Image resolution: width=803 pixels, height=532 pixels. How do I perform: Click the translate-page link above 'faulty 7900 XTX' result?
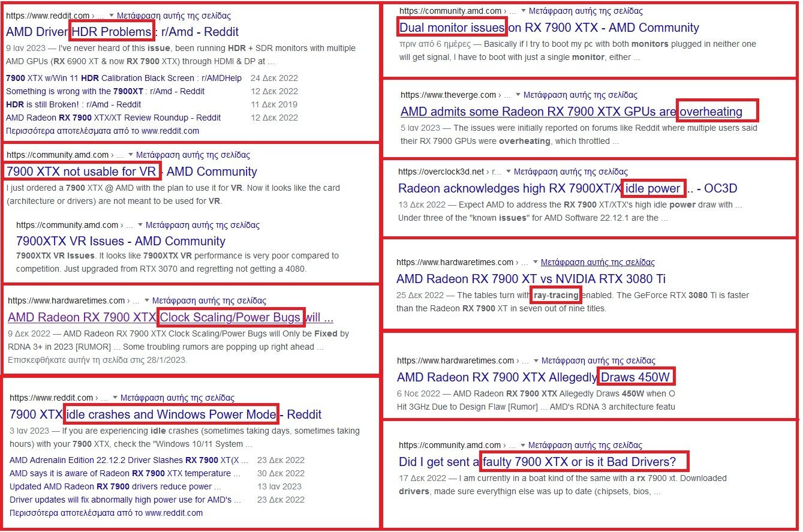click(585, 445)
